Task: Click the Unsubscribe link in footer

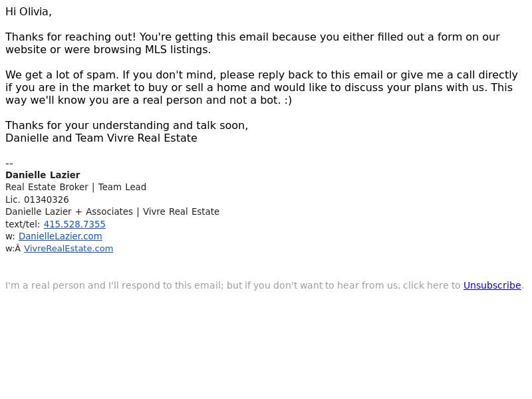Action: pyautogui.click(x=492, y=285)
